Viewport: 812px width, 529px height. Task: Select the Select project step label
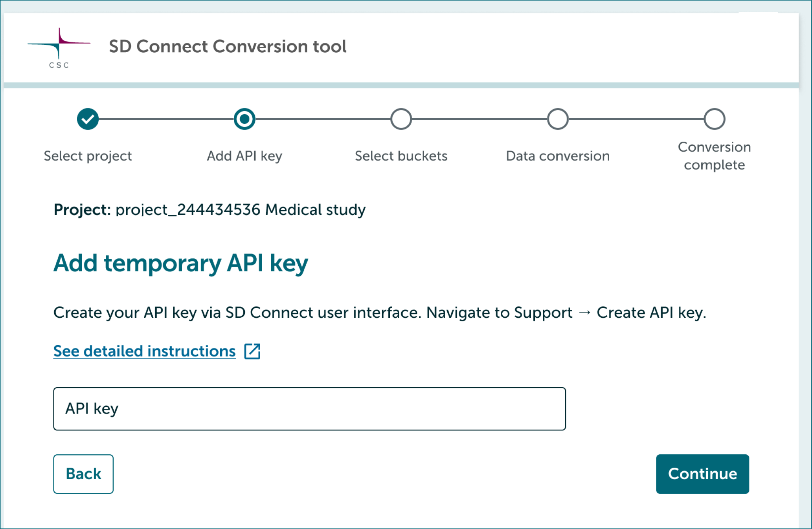87,156
